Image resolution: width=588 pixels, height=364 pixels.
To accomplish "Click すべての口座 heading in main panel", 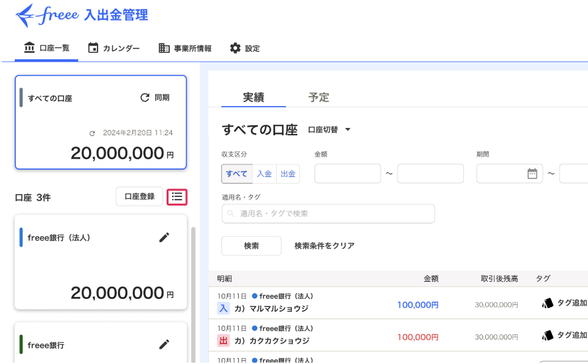I will point(260,129).
